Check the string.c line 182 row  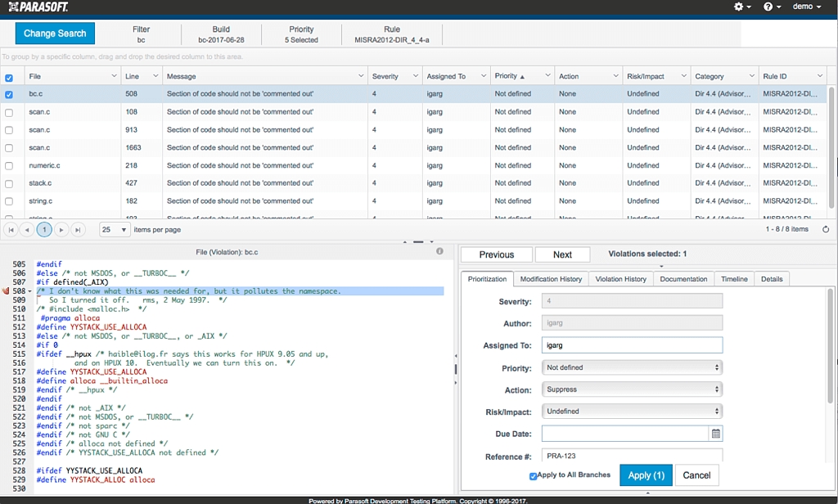9,201
